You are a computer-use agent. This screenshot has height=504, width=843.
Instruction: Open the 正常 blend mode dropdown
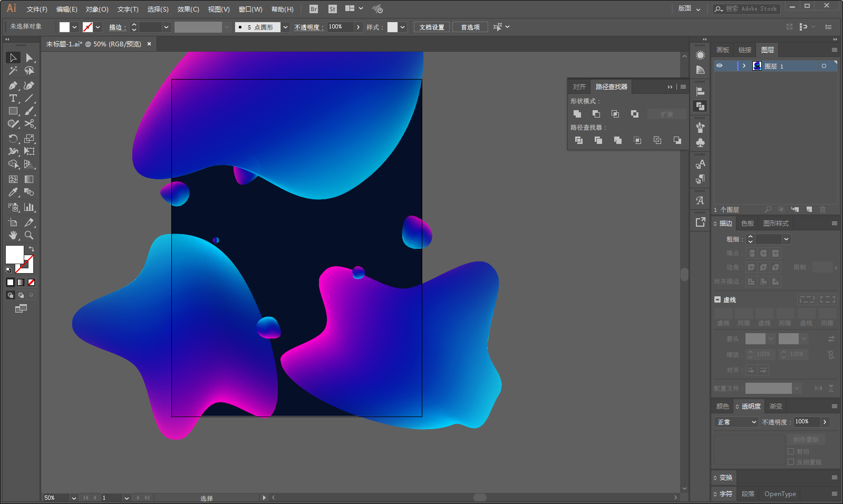(x=737, y=422)
